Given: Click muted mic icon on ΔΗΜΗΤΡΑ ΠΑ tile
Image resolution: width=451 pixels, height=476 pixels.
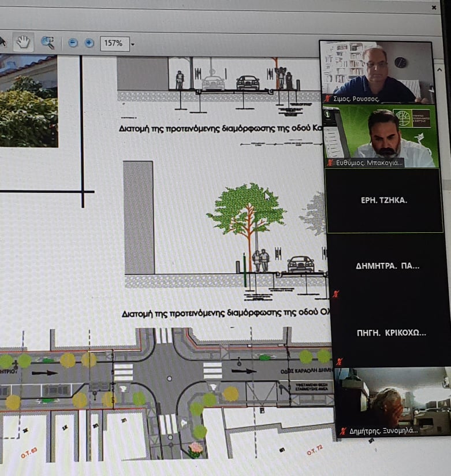Looking at the screenshot, I should 336,294.
